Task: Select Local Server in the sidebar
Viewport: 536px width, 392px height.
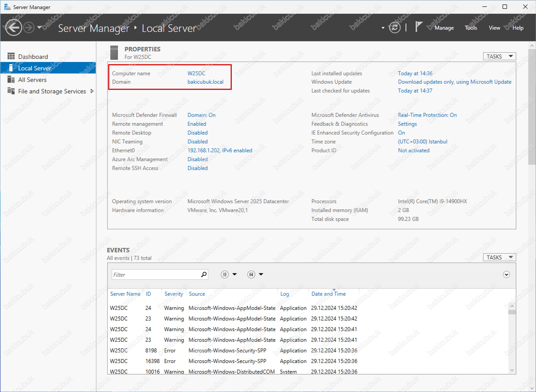Action: [x=48, y=68]
